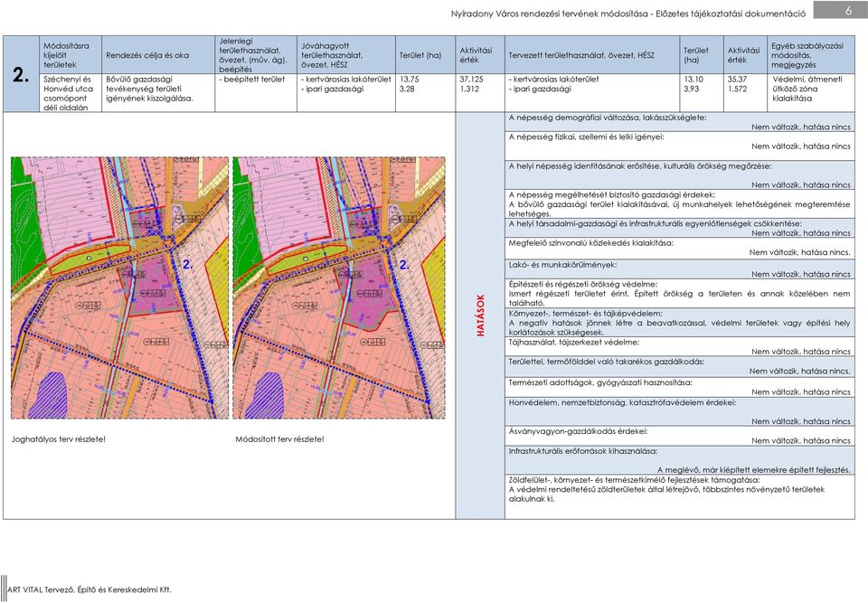Select "Építészeti és régészeti örökség védelme:"

pyautogui.click(x=583, y=284)
